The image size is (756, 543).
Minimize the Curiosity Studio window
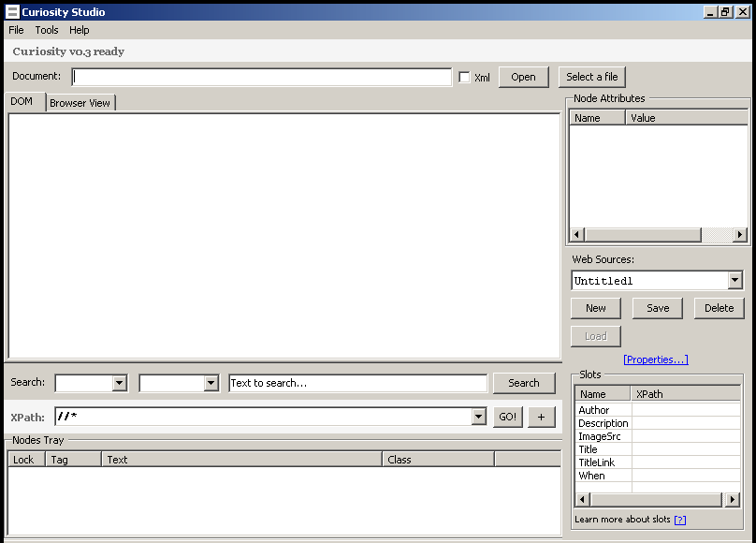pyautogui.click(x=710, y=12)
